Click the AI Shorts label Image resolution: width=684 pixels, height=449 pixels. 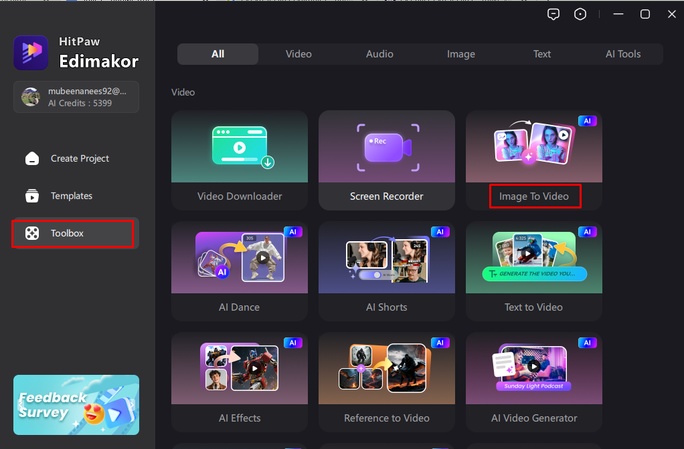386,307
